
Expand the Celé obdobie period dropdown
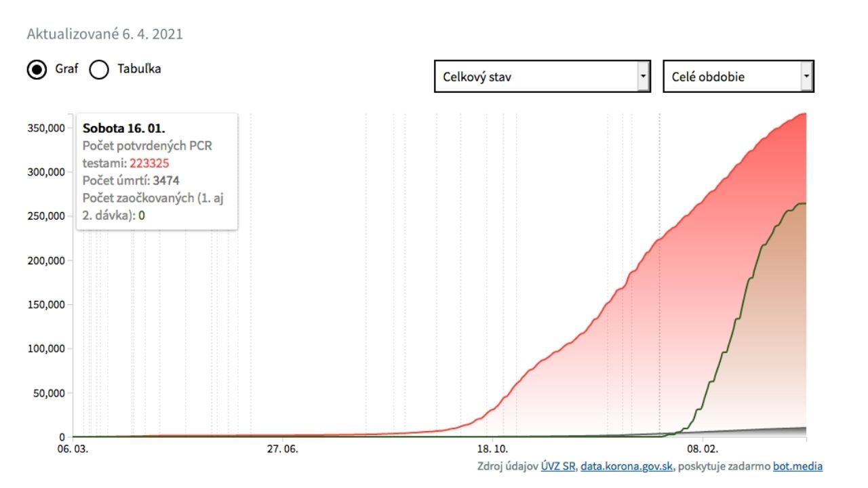point(738,77)
